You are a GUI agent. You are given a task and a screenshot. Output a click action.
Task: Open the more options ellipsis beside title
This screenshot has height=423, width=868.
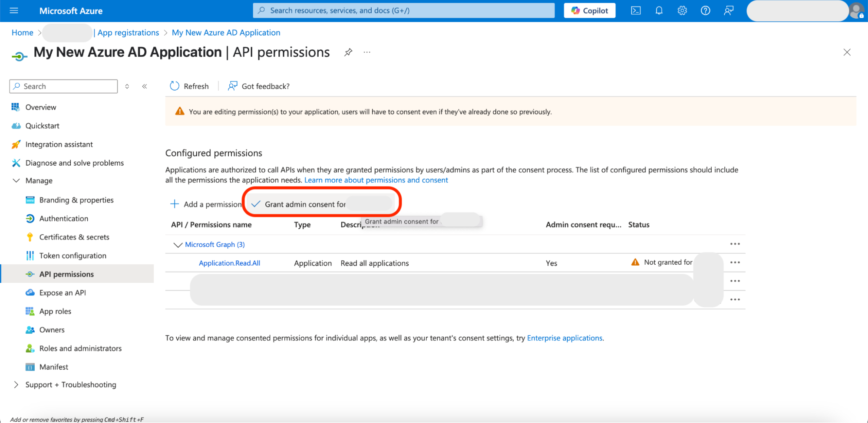click(367, 52)
